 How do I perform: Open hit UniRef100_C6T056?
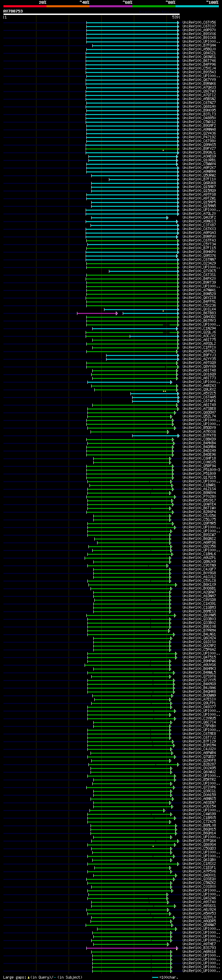pyautogui.click(x=199, y=23)
